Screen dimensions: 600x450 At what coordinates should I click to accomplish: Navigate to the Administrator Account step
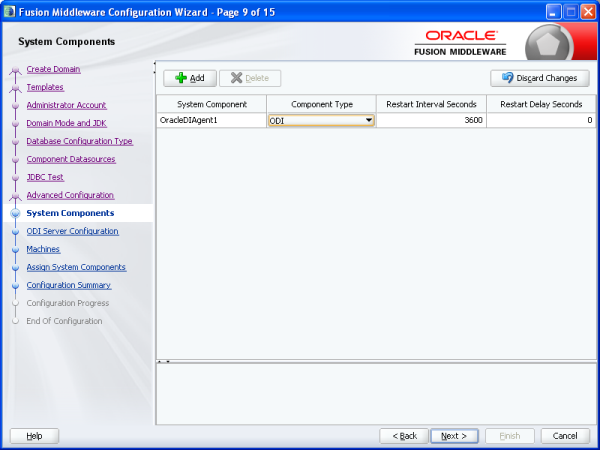[66, 105]
